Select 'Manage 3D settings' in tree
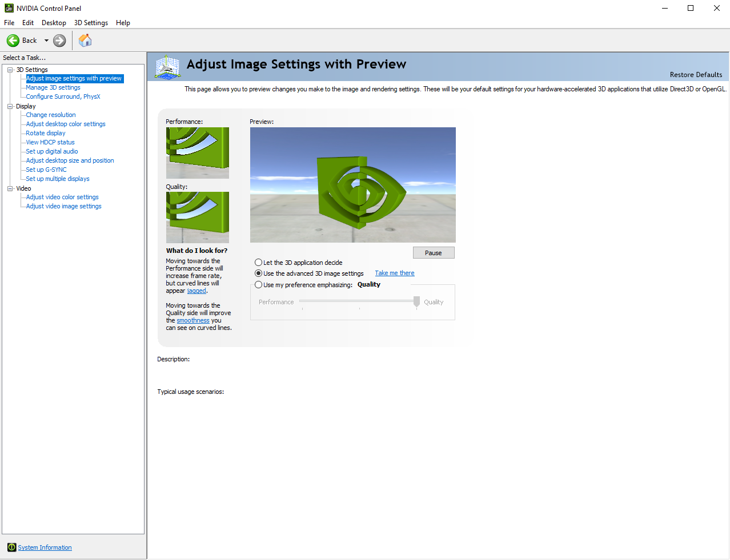The image size is (730, 560). pos(53,87)
